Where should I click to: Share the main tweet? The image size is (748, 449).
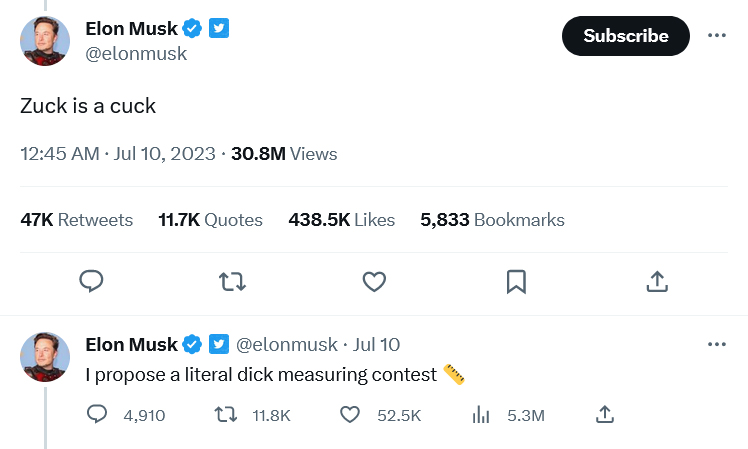pyautogui.click(x=657, y=282)
